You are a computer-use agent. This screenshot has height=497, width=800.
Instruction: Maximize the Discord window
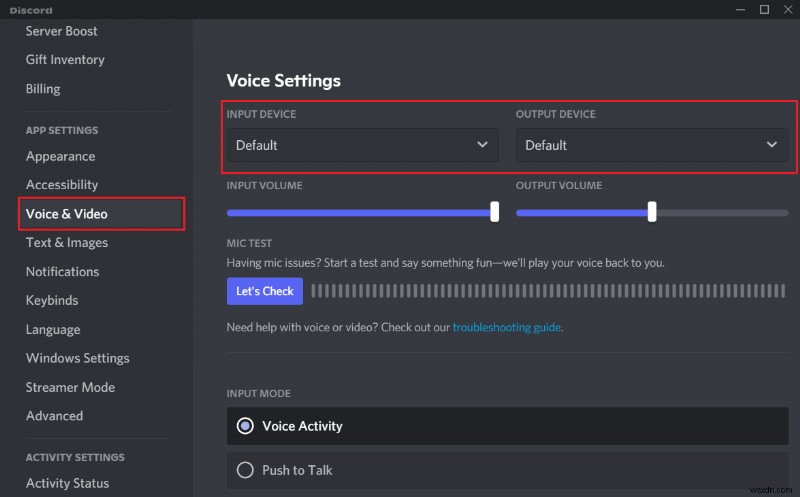coord(762,10)
